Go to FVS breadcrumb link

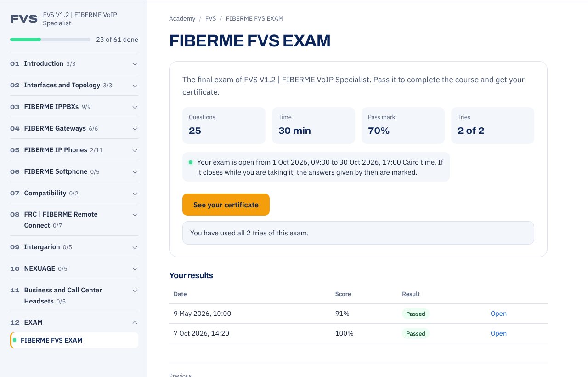tap(210, 19)
